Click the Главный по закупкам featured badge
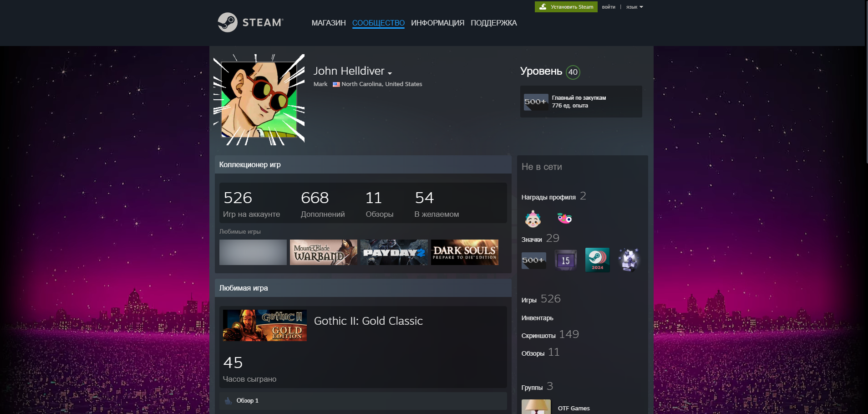868x414 pixels. coord(581,102)
